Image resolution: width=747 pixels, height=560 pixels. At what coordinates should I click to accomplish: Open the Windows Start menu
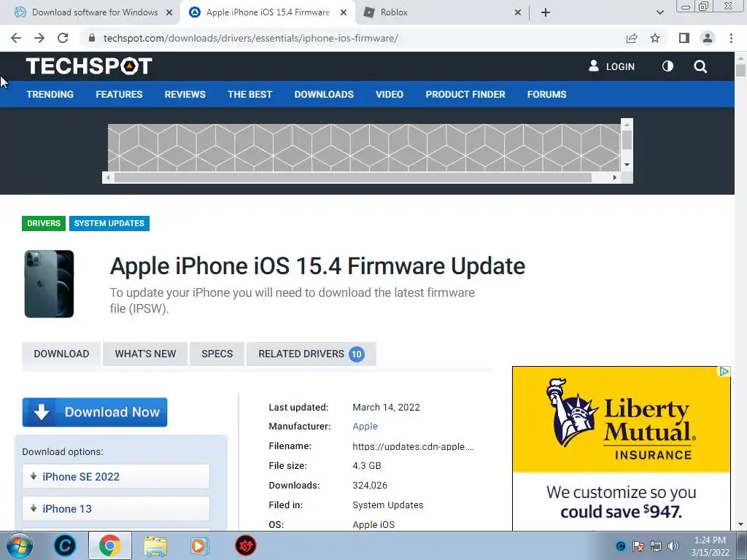tap(20, 545)
